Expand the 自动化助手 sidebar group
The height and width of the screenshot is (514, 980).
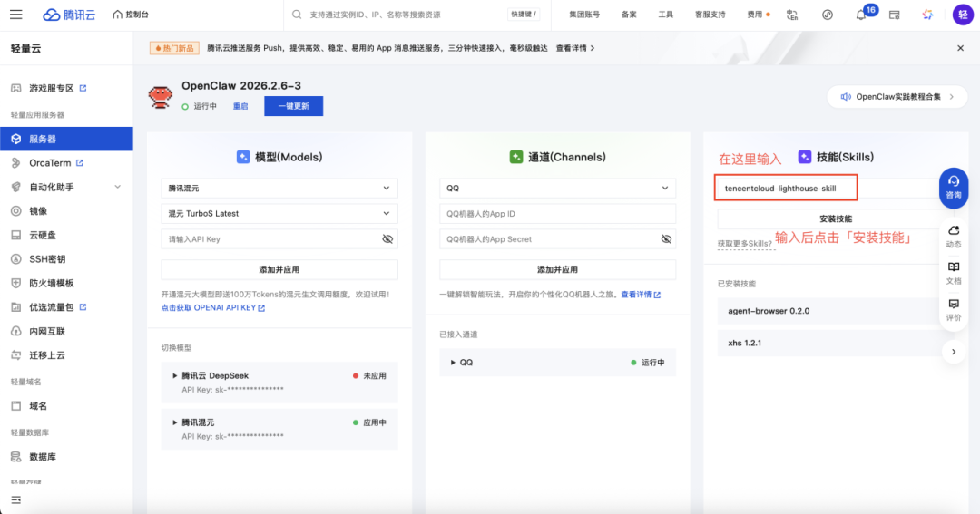click(x=66, y=187)
